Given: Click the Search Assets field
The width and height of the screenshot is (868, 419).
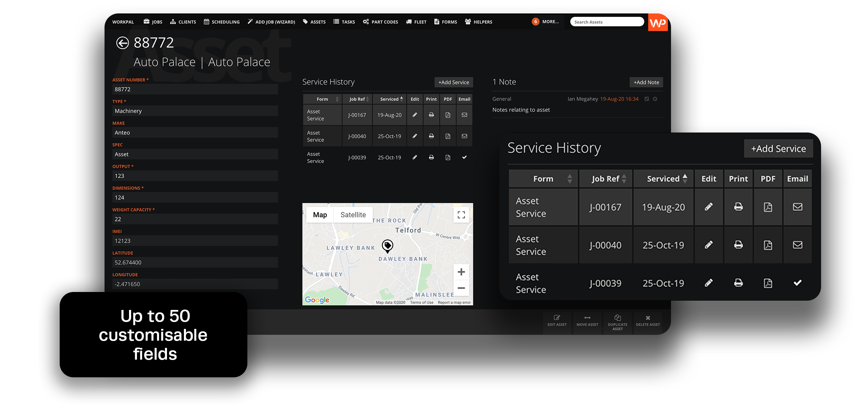Looking at the screenshot, I should tap(606, 22).
